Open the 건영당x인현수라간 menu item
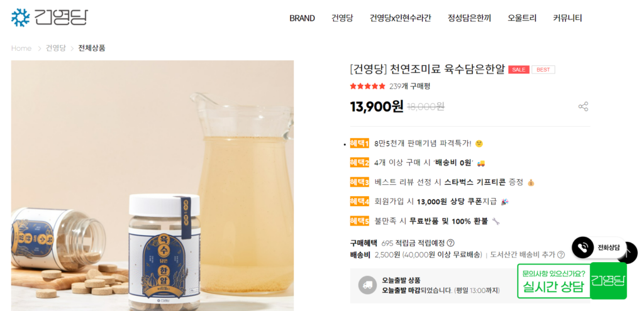644x311 pixels. 401,18
